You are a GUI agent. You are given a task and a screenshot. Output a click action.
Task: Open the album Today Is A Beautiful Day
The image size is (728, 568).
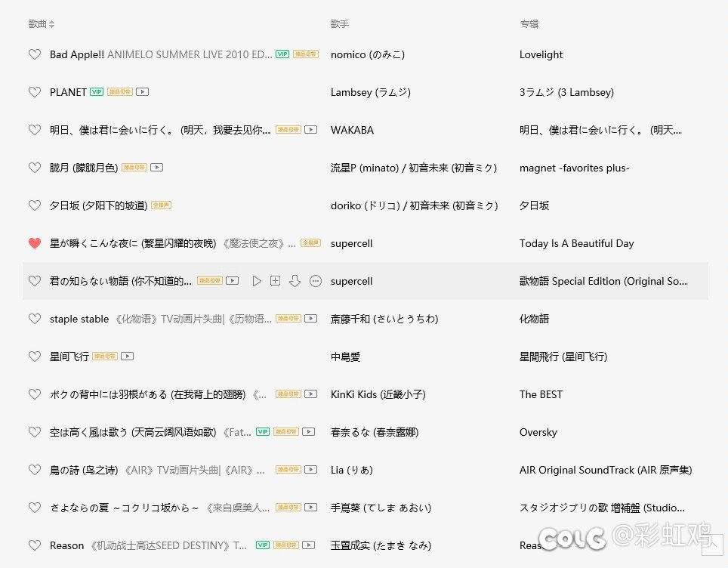point(576,243)
